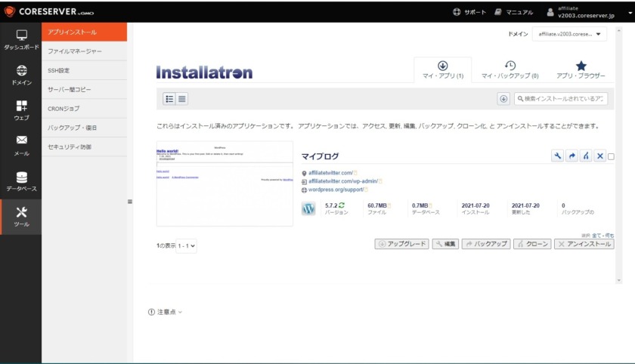Click the Installatron logo
Viewport: 635px width, 364px height.
(x=204, y=72)
